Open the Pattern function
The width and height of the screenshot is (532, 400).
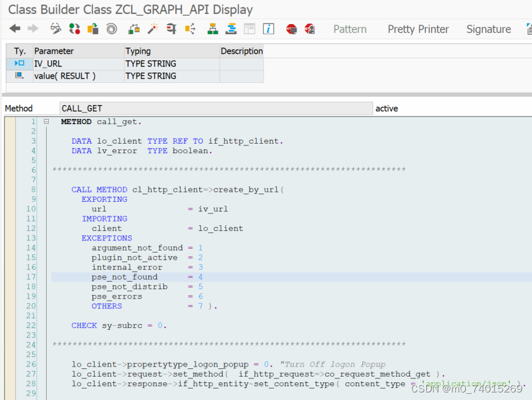350,29
